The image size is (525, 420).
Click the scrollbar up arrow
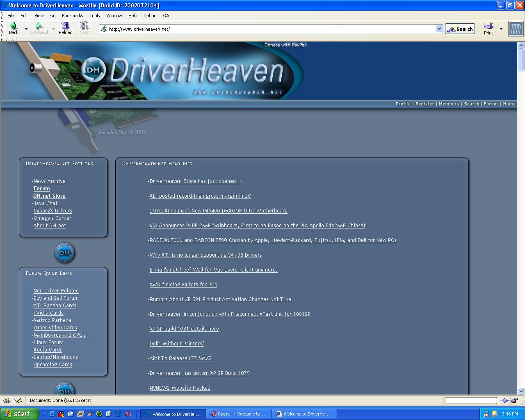[521, 45]
